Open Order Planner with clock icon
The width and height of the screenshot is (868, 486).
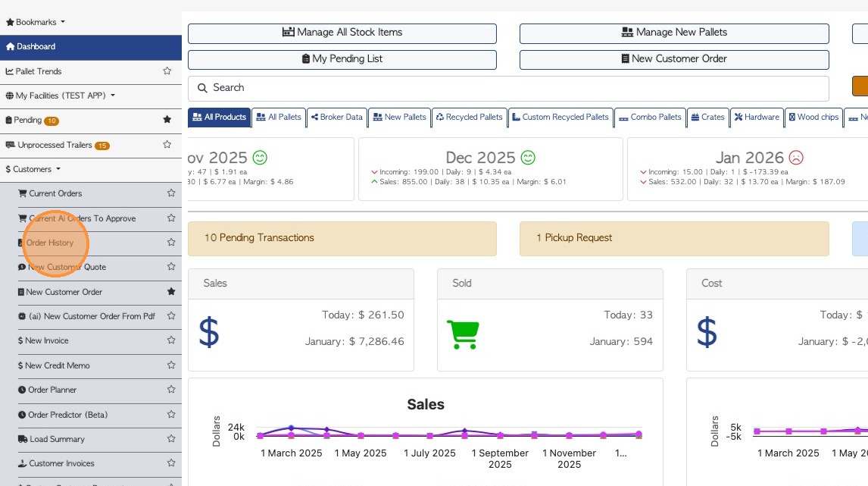click(x=52, y=390)
